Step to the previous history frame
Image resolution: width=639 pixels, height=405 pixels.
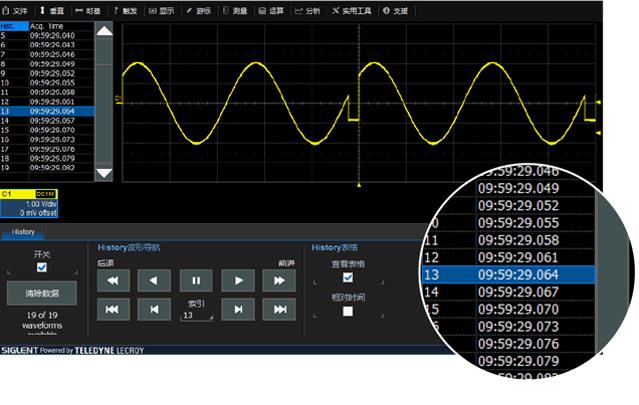pos(153,311)
